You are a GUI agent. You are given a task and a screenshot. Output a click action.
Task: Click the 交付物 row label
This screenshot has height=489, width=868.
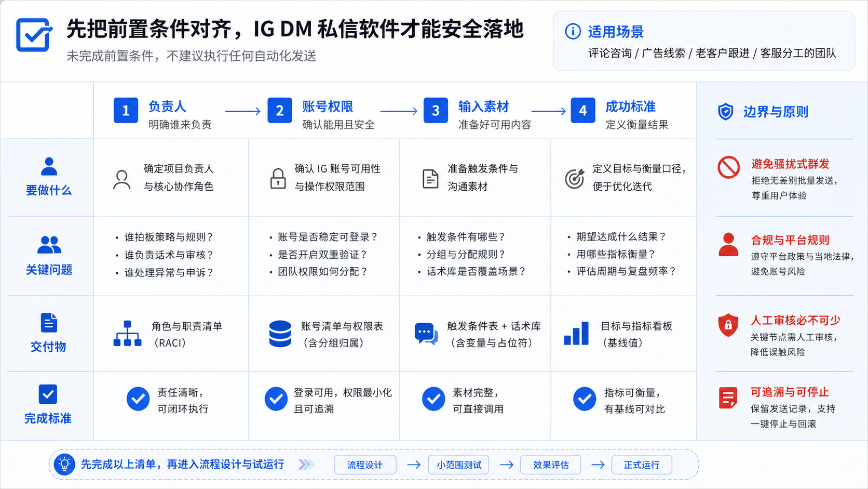coord(48,347)
